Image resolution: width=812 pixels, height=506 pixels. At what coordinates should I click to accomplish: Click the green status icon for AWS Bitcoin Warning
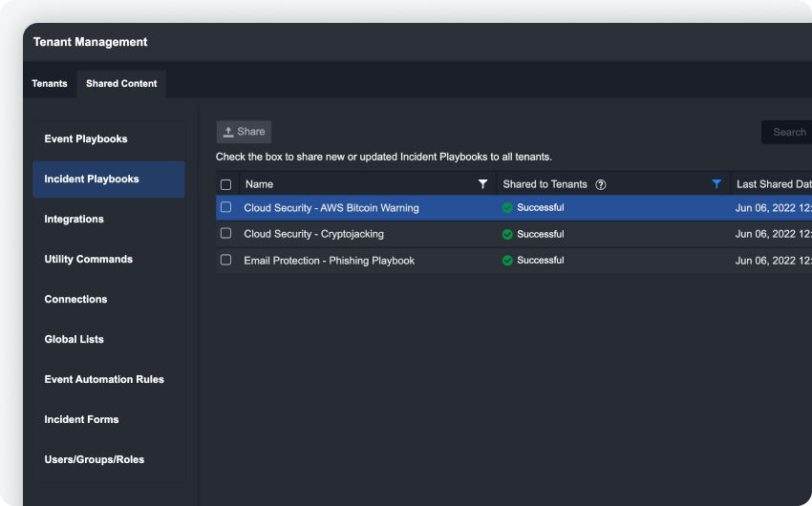(x=508, y=207)
